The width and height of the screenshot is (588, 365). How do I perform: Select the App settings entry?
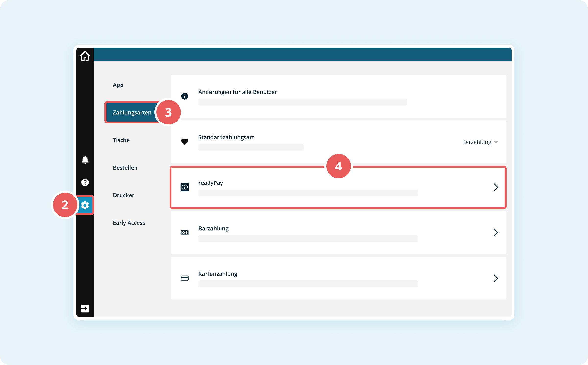(x=118, y=85)
